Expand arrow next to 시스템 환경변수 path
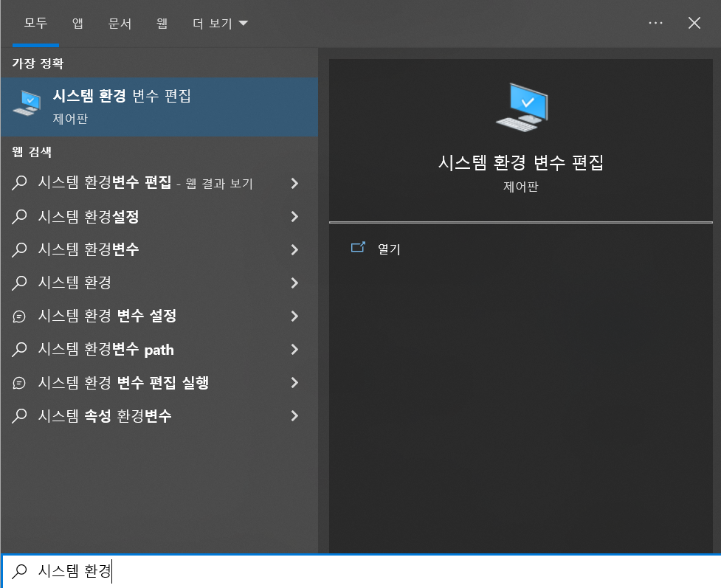The height and width of the screenshot is (588, 721). [294, 350]
